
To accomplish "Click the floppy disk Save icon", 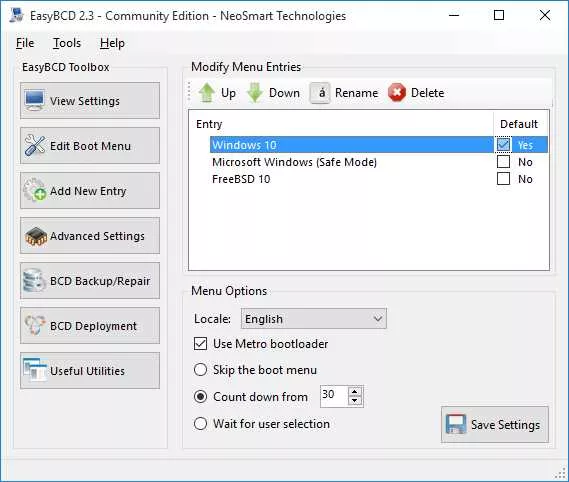I will pos(456,424).
